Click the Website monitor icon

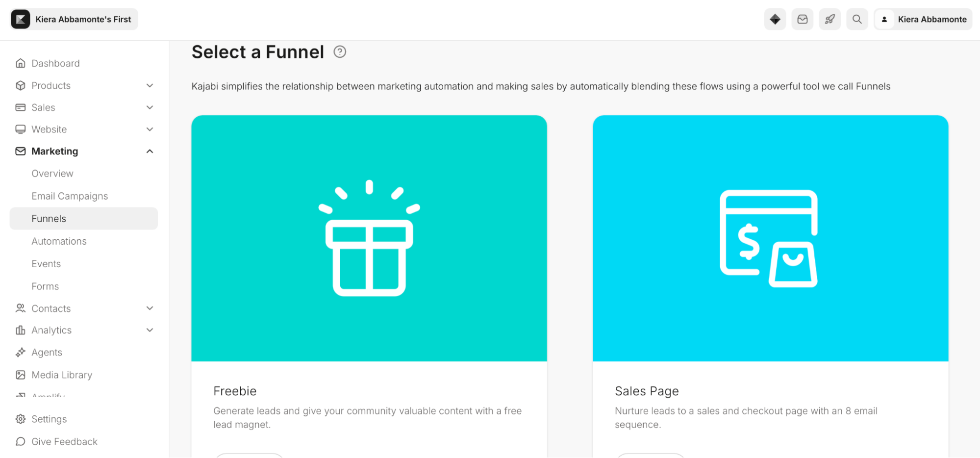21,129
